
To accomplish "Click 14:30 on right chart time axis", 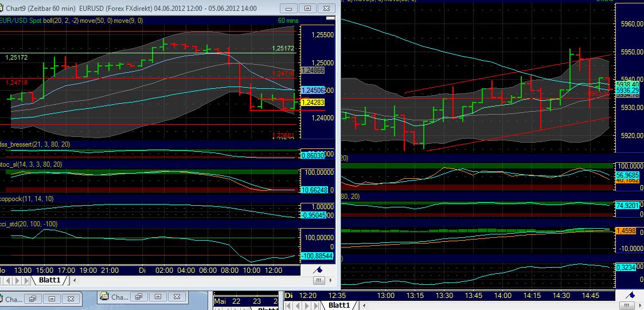I will click(561, 296).
